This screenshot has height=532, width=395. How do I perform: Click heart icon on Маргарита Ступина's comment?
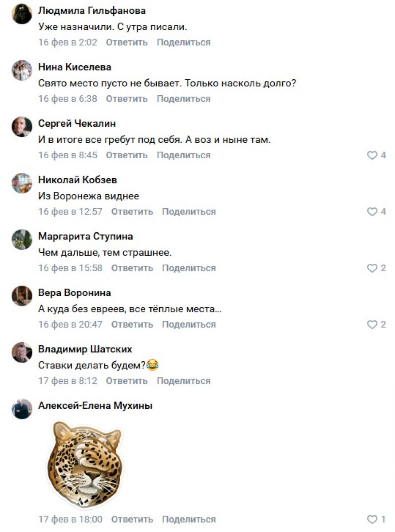pos(372,268)
